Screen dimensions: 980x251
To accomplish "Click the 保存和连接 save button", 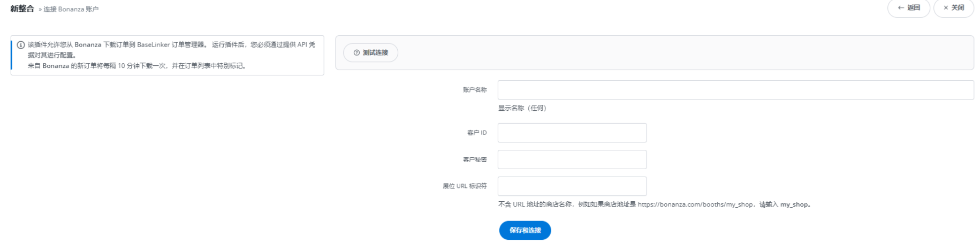I will coord(525,230).
